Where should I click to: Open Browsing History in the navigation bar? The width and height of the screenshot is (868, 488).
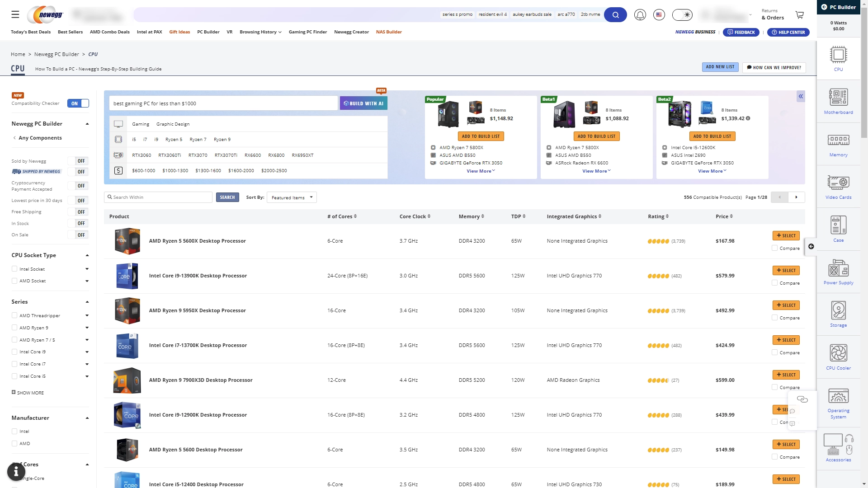coord(260,32)
